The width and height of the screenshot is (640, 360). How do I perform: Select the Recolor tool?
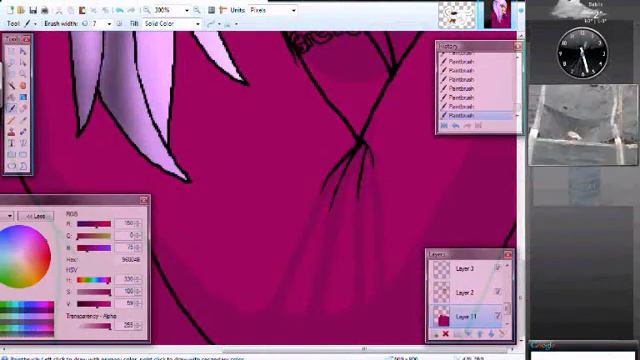click(x=23, y=132)
